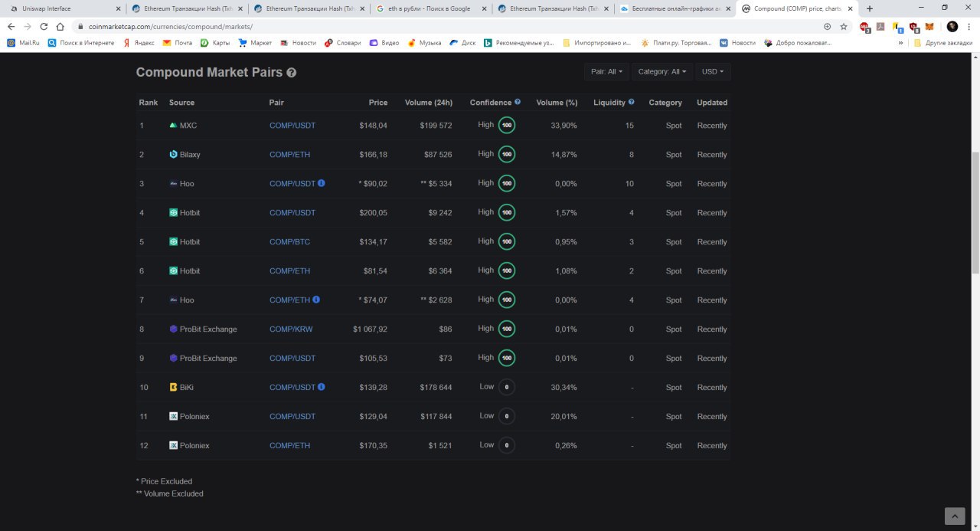Image resolution: width=980 pixels, height=531 pixels.
Task: Click '* Price Excluded' footnote
Action: pyautogui.click(x=164, y=481)
